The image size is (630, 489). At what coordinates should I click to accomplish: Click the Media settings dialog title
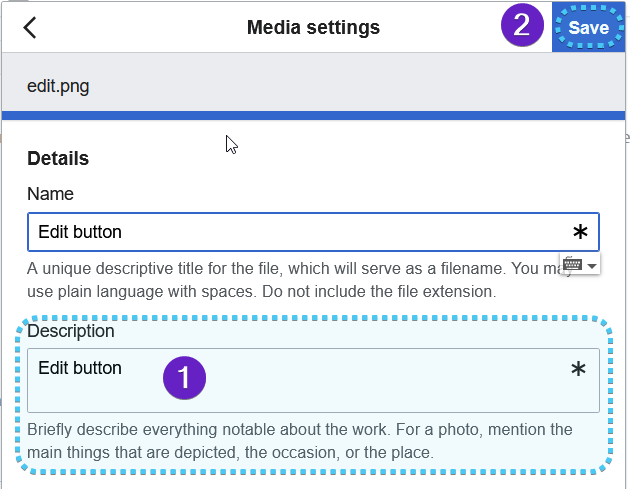click(313, 27)
